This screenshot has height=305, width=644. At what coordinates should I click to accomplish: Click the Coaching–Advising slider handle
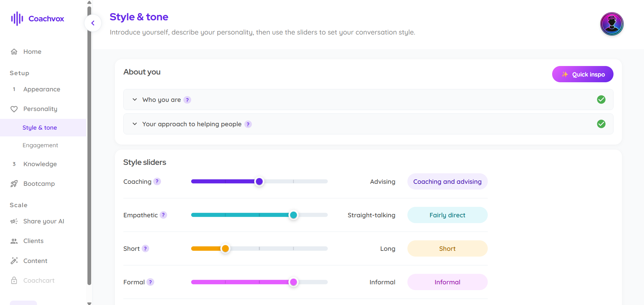tap(259, 181)
